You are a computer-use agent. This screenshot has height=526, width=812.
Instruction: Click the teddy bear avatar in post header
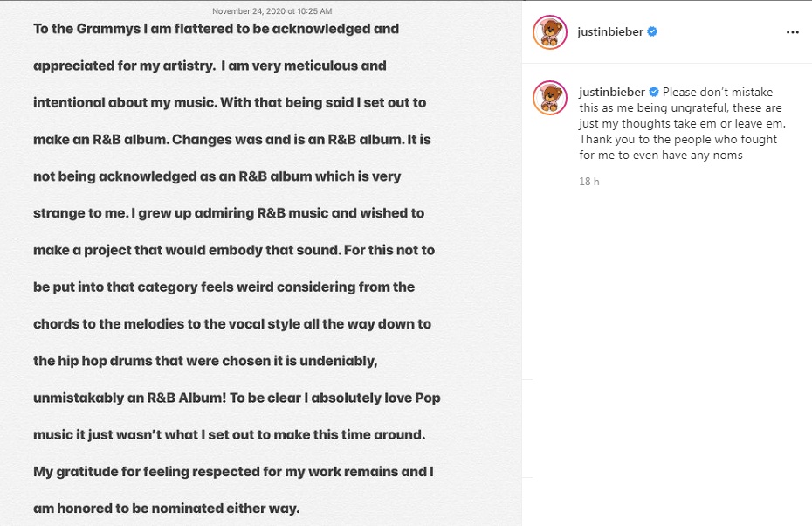(x=550, y=32)
